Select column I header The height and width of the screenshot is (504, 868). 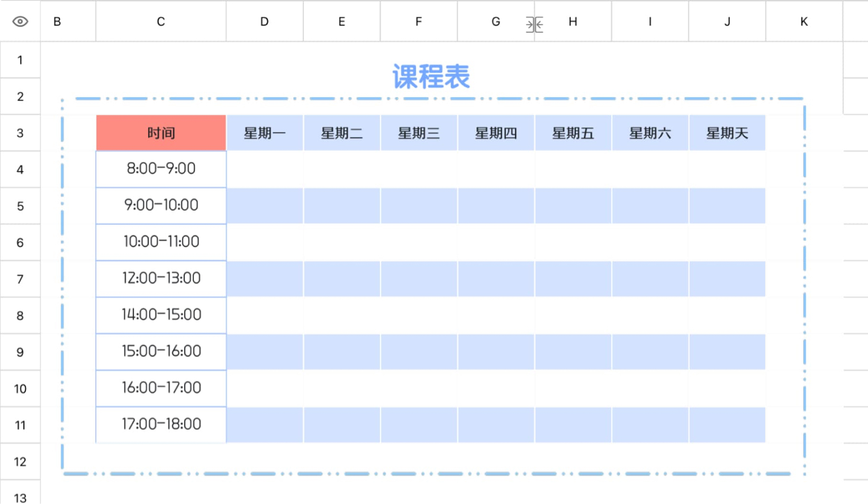tap(650, 22)
